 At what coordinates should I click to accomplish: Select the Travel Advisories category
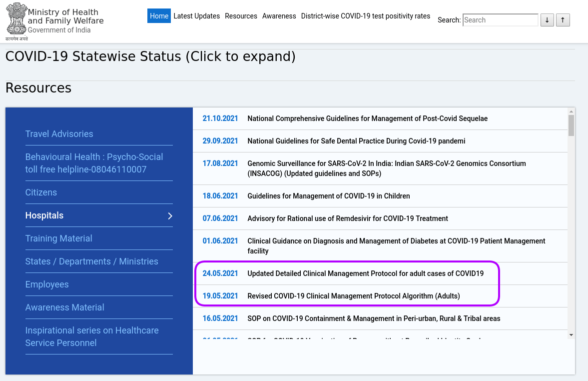coord(59,134)
